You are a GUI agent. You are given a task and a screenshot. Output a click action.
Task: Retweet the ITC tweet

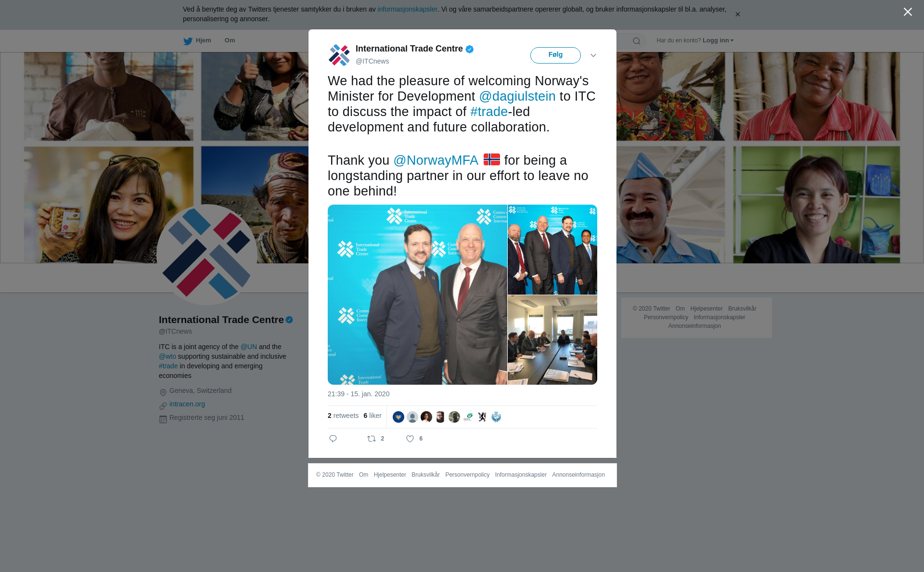(372, 439)
